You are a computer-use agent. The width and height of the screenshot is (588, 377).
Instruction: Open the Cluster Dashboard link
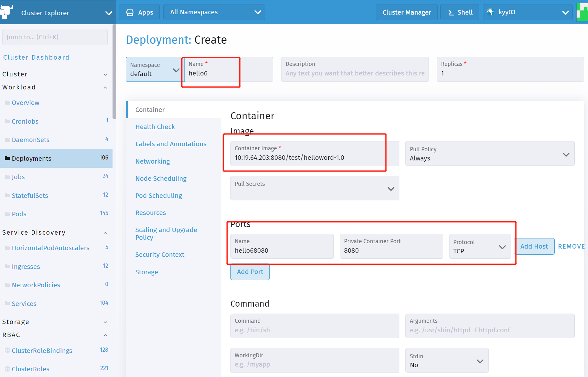36,57
